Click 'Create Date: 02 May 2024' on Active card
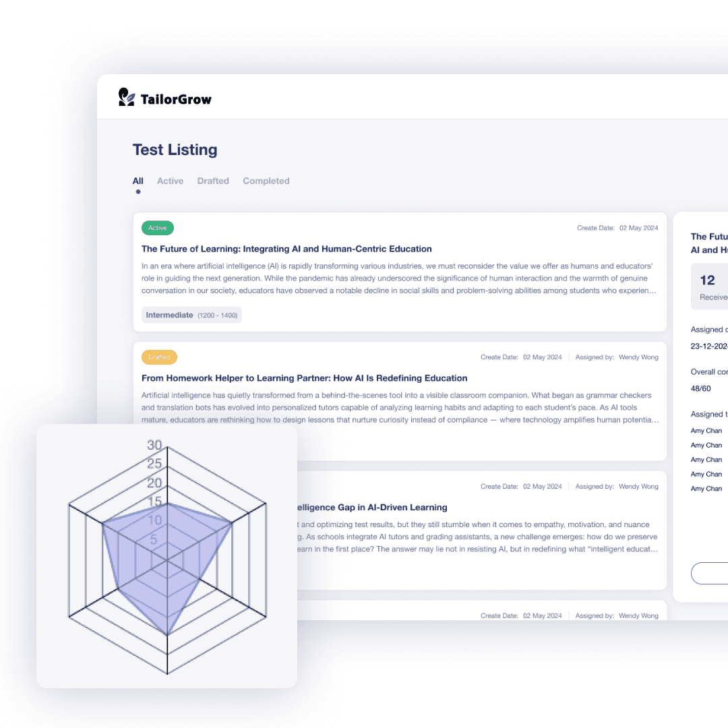This screenshot has height=728, width=728. coord(617,228)
